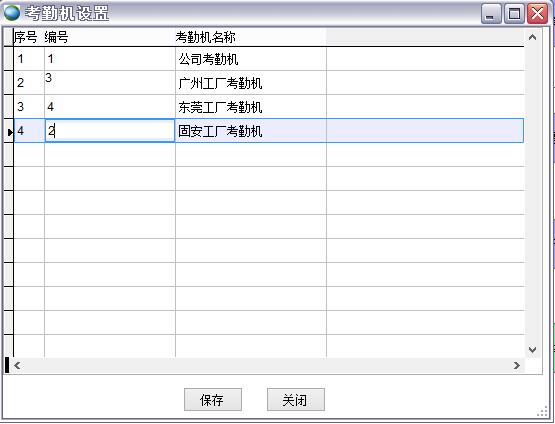The image size is (555, 424).
Task: Click the vertical scrollbar down arrow
Action: [532, 350]
